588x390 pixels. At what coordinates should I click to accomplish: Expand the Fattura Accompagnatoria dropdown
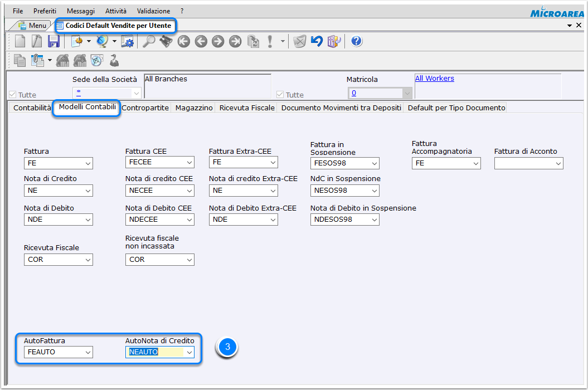coord(476,163)
